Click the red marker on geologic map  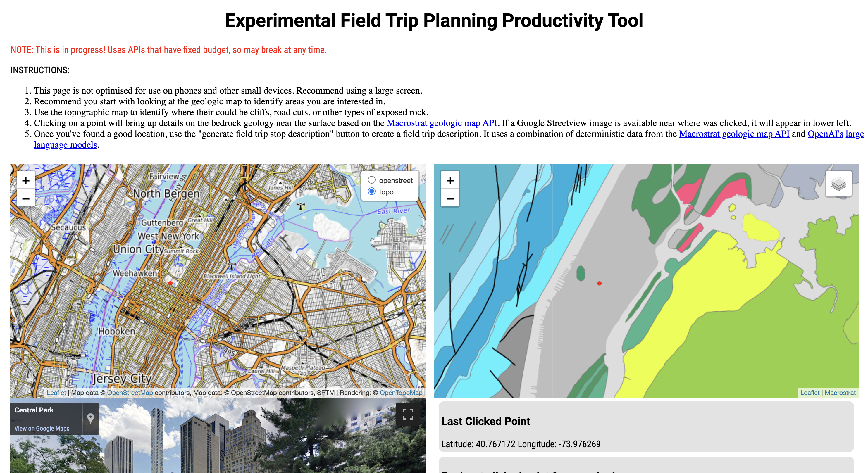[599, 283]
